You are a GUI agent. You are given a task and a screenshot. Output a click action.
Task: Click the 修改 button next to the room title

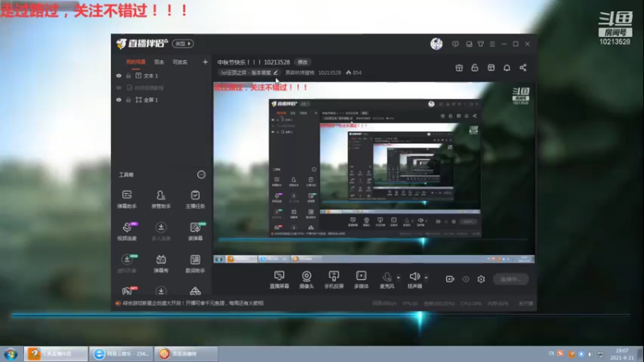(303, 62)
